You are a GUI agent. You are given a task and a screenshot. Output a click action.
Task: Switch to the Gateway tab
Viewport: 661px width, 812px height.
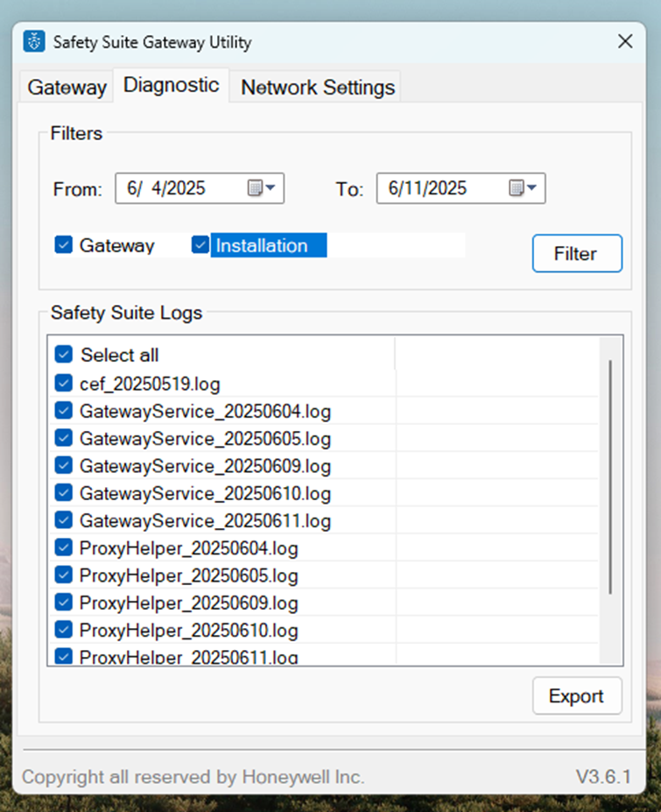[x=67, y=87]
